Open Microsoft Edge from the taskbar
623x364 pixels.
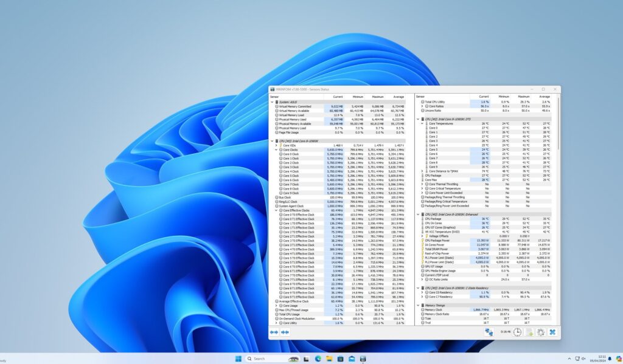coord(318,359)
